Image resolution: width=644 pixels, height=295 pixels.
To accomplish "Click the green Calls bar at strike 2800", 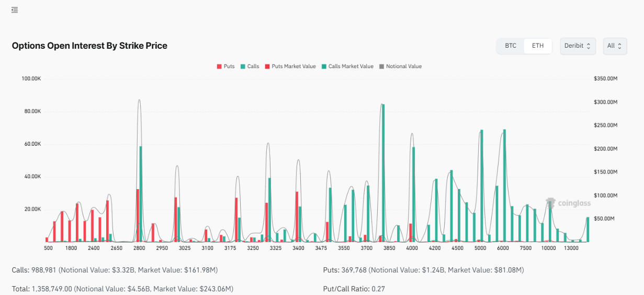I will [x=141, y=194].
